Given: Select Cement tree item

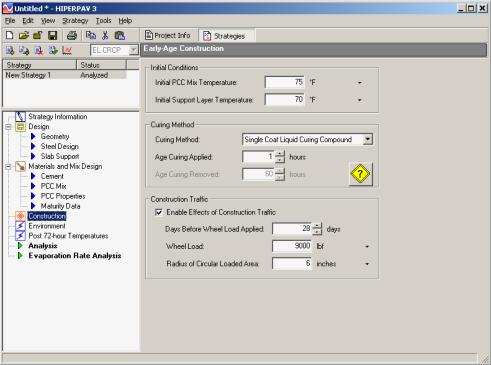Looking at the screenshot, I should [52, 176].
